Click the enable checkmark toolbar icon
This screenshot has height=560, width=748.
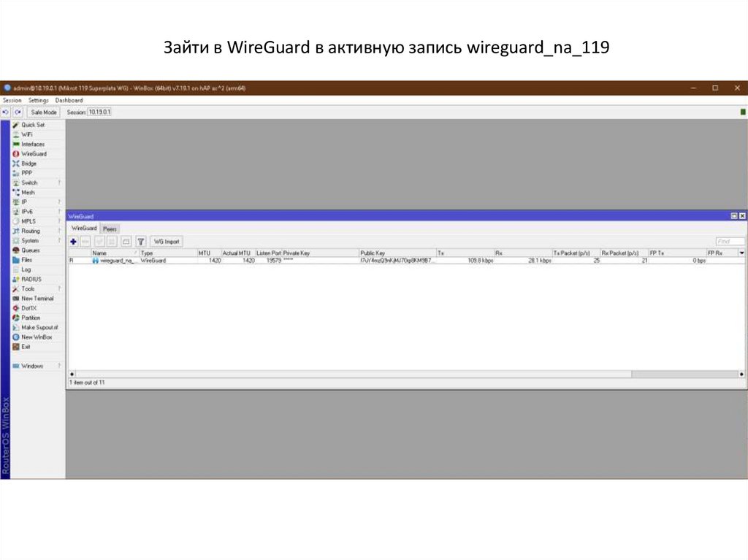[99, 242]
